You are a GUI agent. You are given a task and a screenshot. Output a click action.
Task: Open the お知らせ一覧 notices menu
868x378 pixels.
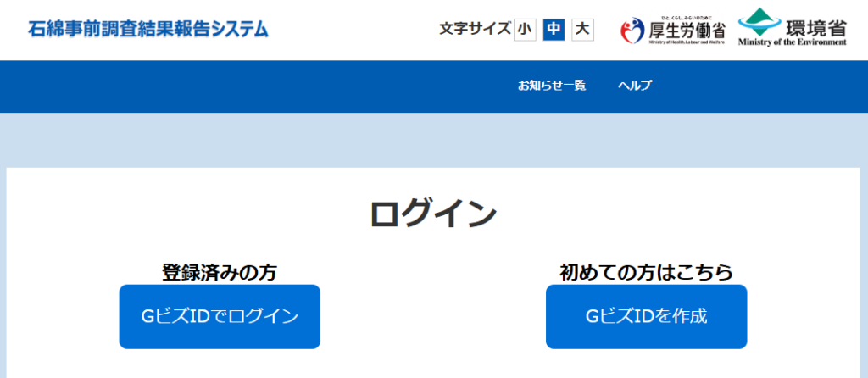(552, 86)
